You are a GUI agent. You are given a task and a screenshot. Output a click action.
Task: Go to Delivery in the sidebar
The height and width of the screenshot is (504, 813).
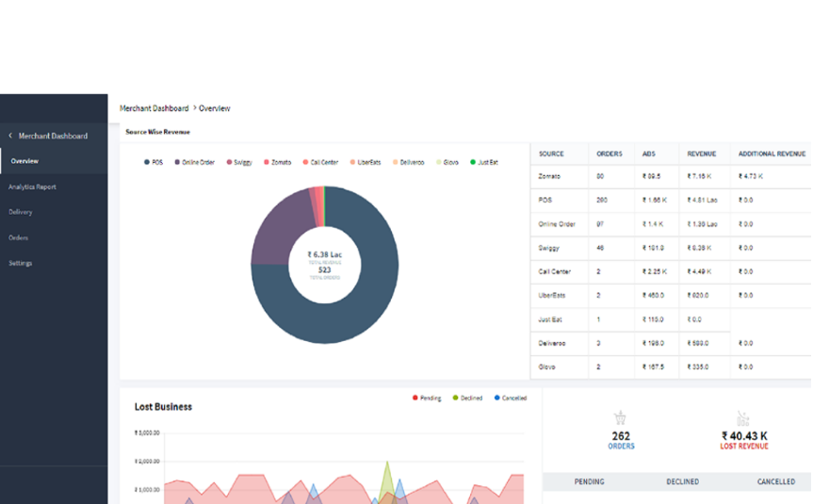coord(21,212)
